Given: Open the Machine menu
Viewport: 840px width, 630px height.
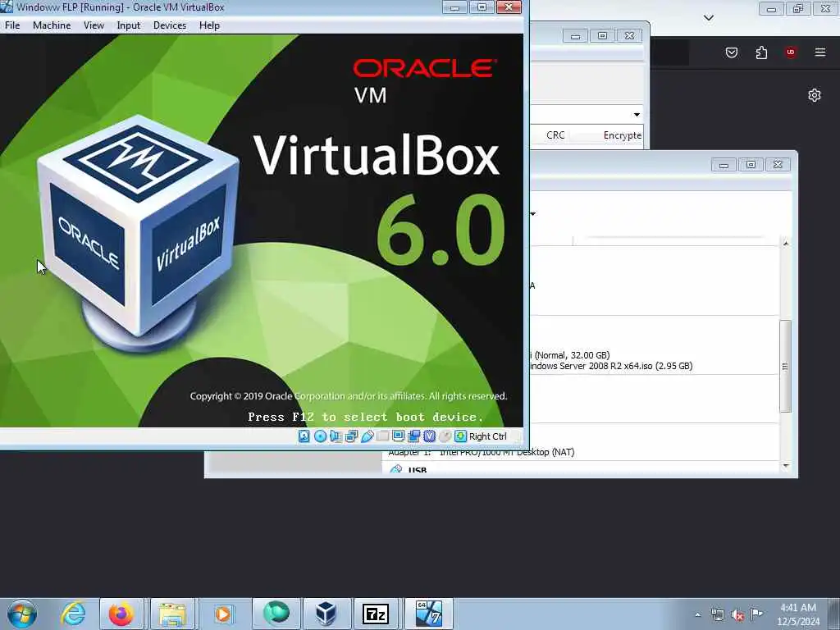Looking at the screenshot, I should tap(52, 25).
